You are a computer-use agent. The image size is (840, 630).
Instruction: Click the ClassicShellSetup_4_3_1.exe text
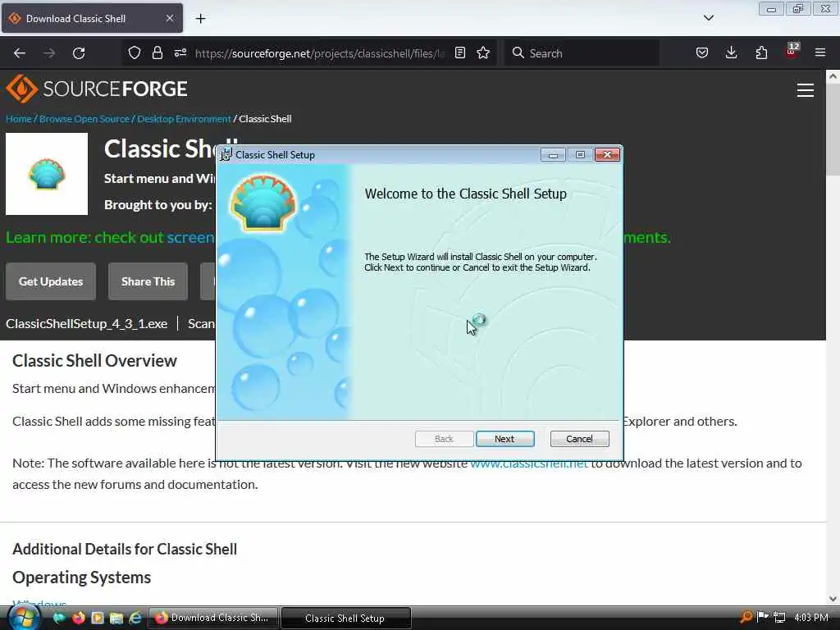pyautogui.click(x=87, y=323)
